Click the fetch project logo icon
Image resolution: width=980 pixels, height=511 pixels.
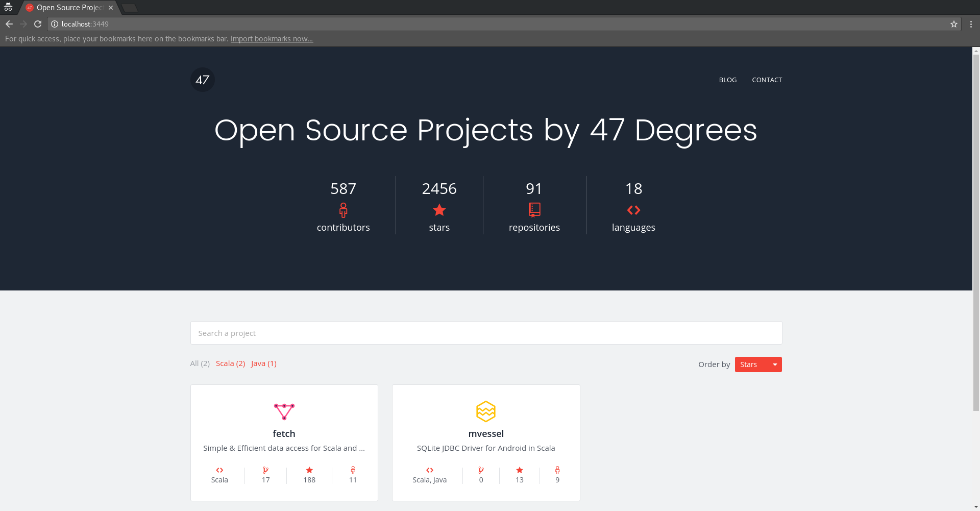284,411
